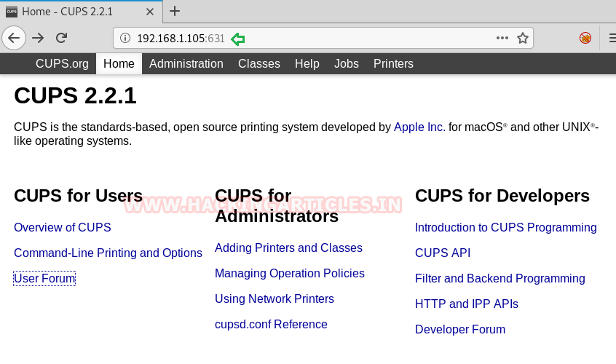Viewport: 616px width, 364px height.
Task: Follow the Apple Inc. link
Action: [419, 127]
